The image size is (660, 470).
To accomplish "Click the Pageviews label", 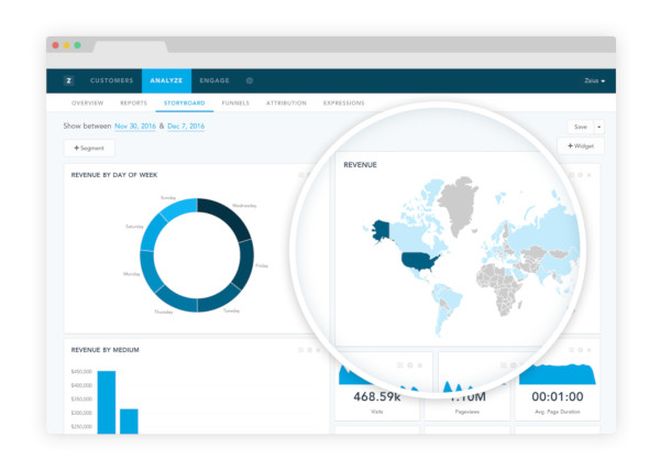I will (467, 412).
